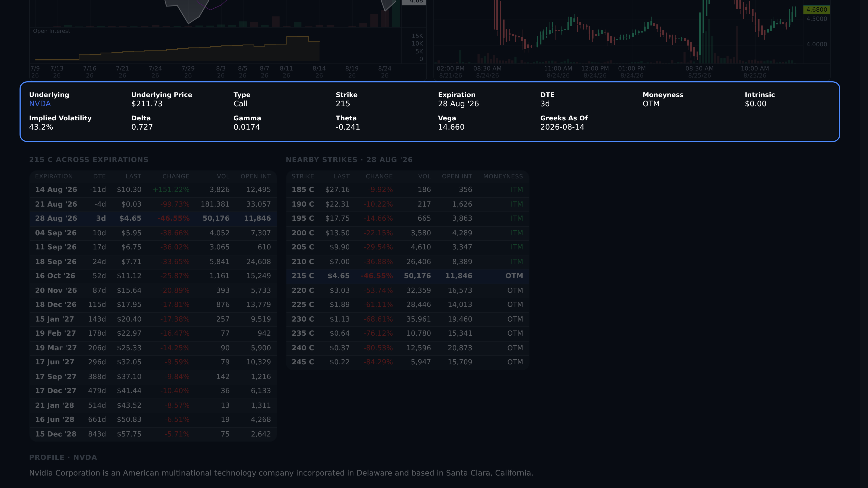
Task: Click the Delta value 0.727
Action: [142, 127]
